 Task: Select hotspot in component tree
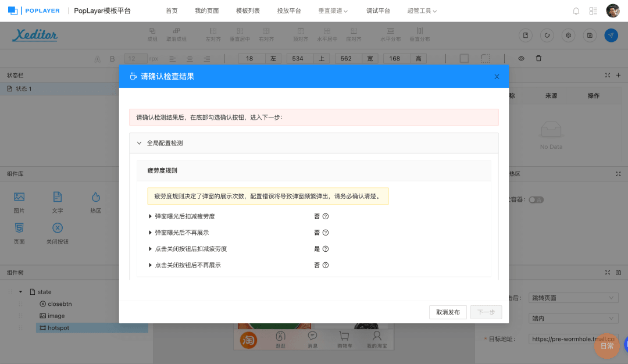click(x=92, y=328)
